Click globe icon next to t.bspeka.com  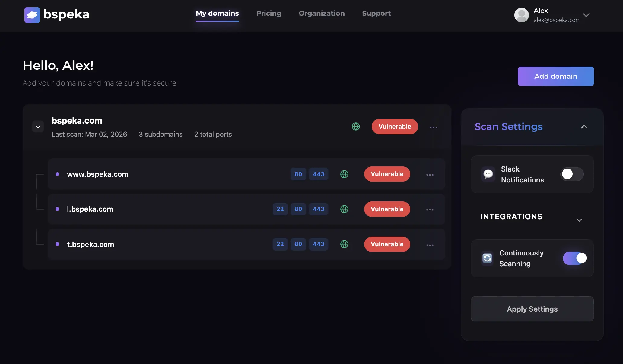(344, 244)
